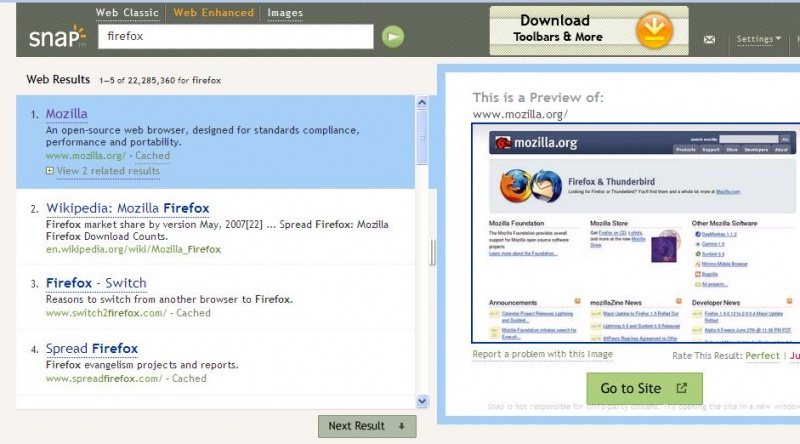This screenshot has width=800, height=444.
Task: Click Report a problem with this Image
Action: (x=542, y=354)
